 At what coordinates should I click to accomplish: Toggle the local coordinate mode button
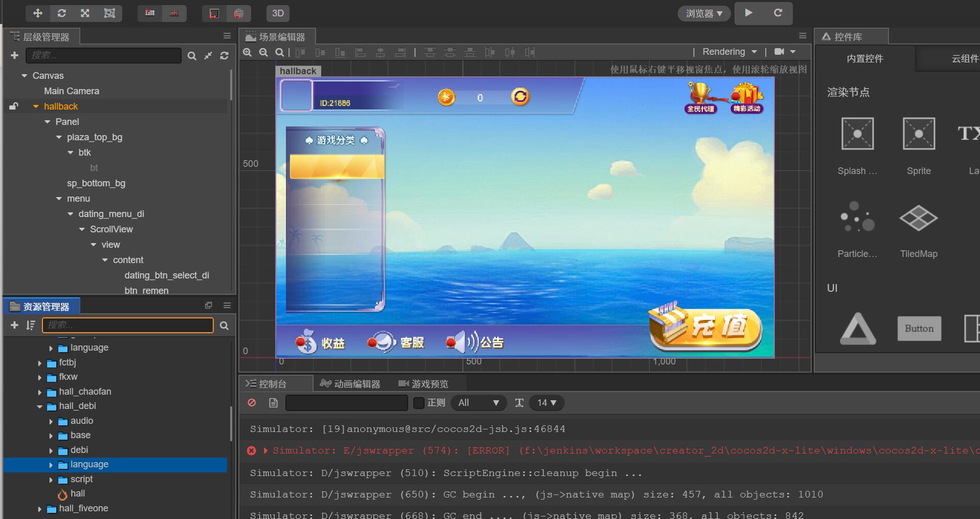[214, 13]
